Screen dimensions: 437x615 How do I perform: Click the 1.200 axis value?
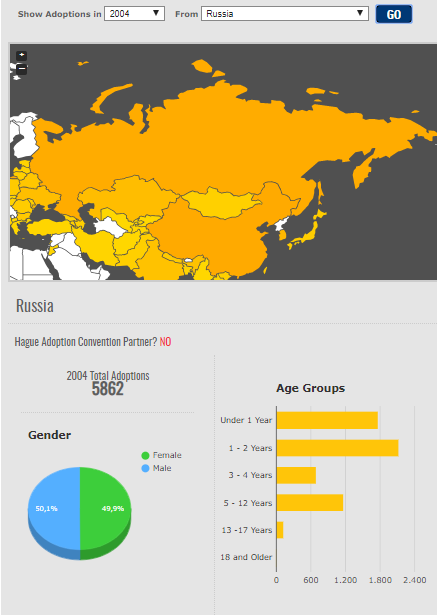346,580
